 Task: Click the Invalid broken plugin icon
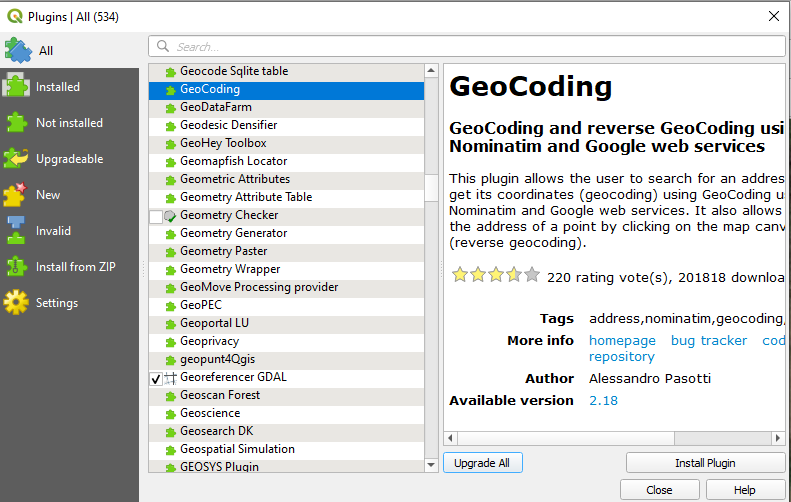pyautogui.click(x=16, y=231)
